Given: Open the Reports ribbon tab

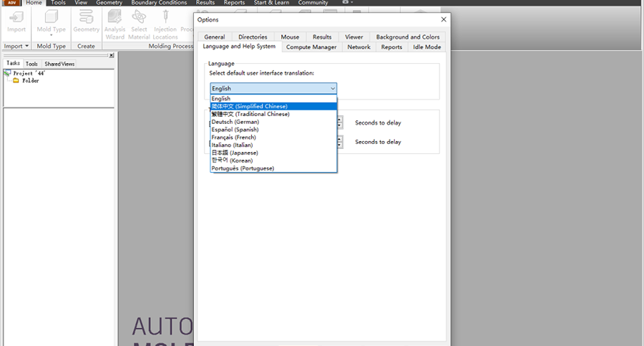Looking at the screenshot, I should (x=234, y=2).
